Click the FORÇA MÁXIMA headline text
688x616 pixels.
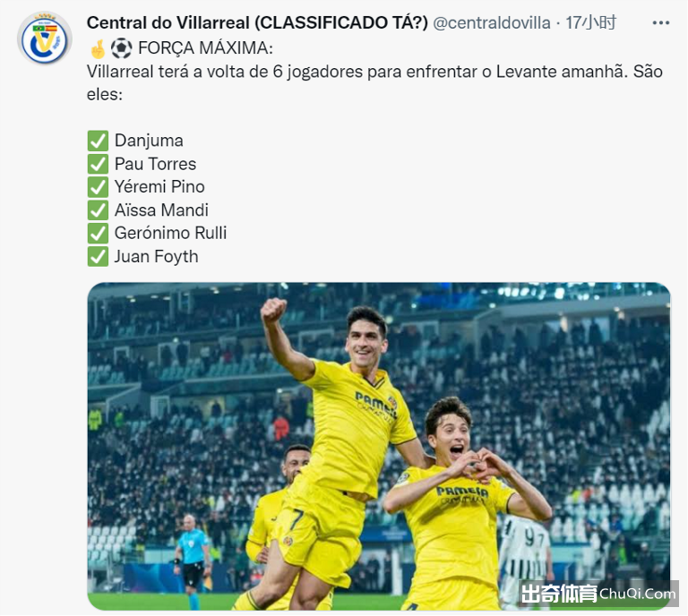[205, 48]
